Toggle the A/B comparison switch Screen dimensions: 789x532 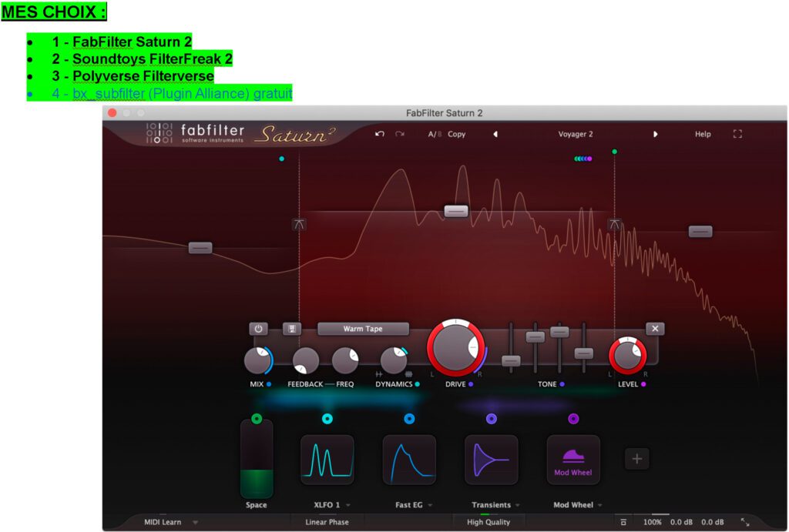[433, 134]
